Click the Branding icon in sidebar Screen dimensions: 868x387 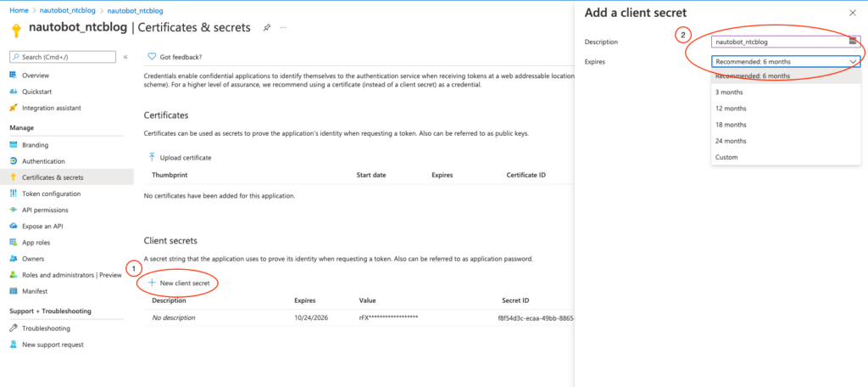[x=14, y=145]
